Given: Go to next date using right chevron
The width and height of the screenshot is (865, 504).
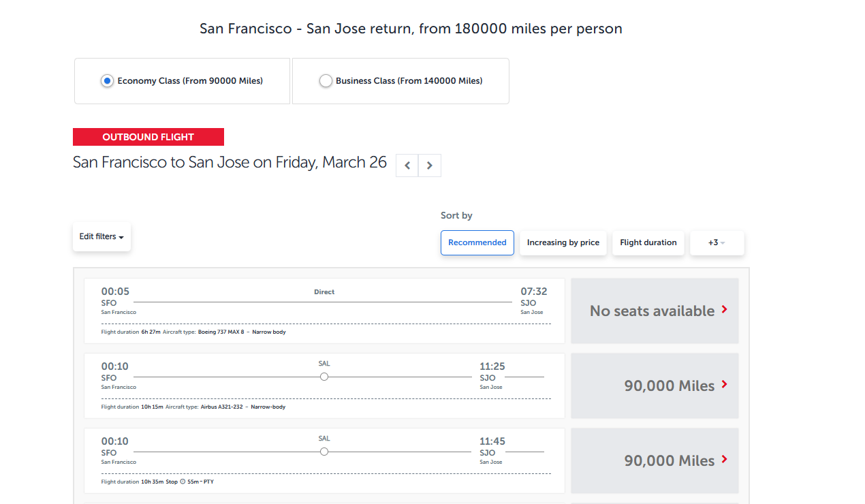Looking at the screenshot, I should (x=429, y=165).
